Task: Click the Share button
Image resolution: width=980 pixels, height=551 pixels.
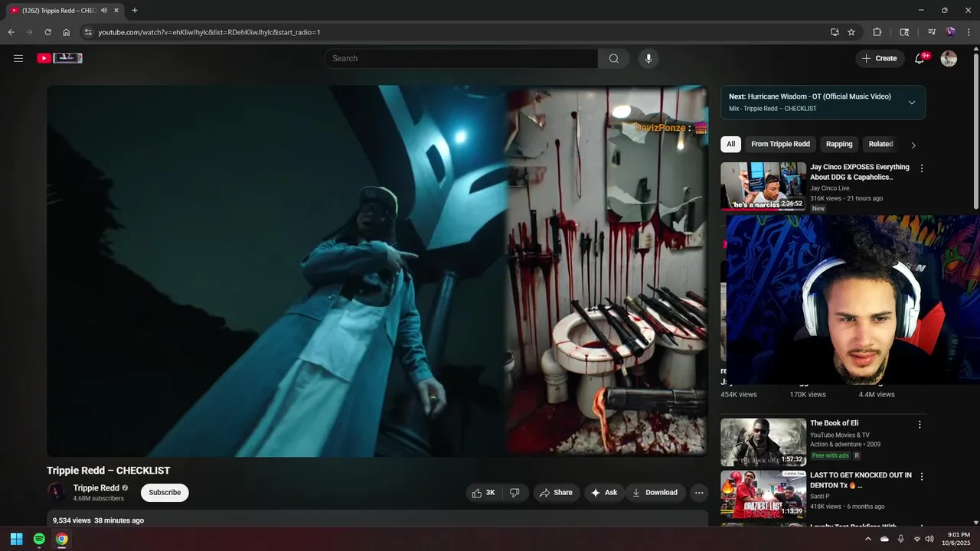Action: click(x=556, y=493)
